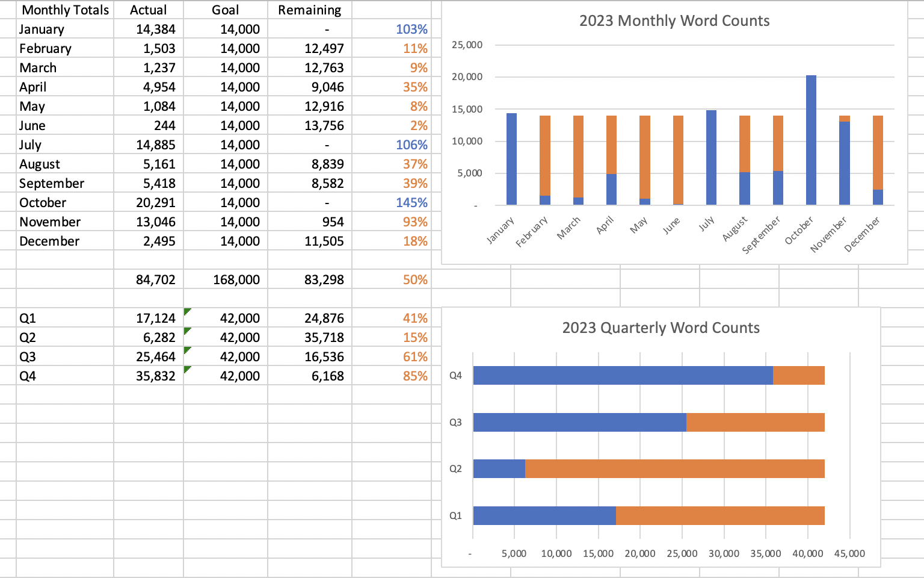Click Q3 blue bar in quarterly chart
The height and width of the screenshot is (578, 924).
pyautogui.click(x=580, y=422)
